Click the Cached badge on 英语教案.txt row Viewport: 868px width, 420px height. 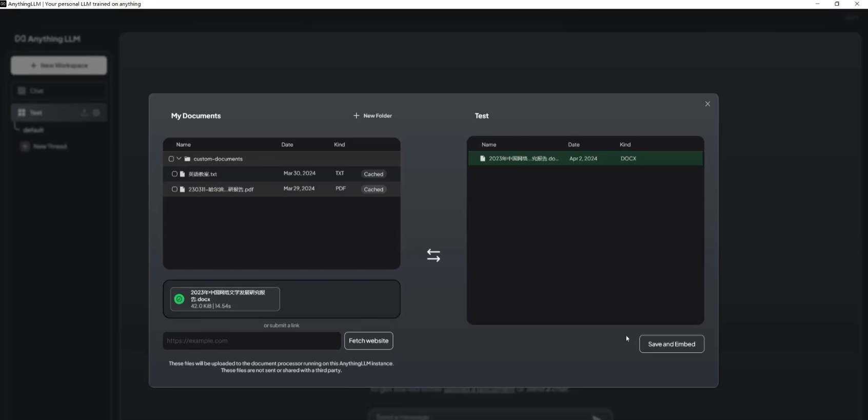pos(373,174)
